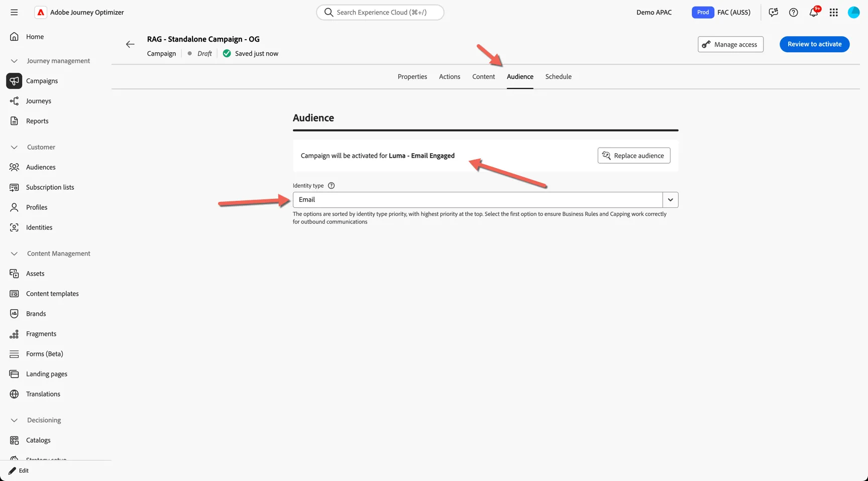Select the Audience tab
This screenshot has width=868, height=481.
(520, 77)
